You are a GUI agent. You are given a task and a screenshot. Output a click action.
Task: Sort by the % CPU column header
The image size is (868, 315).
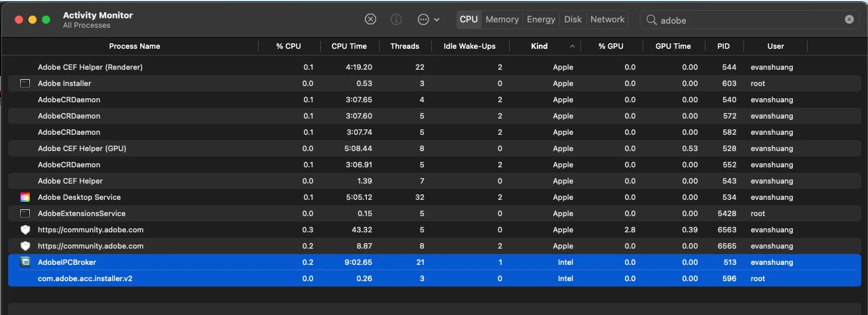[288, 46]
